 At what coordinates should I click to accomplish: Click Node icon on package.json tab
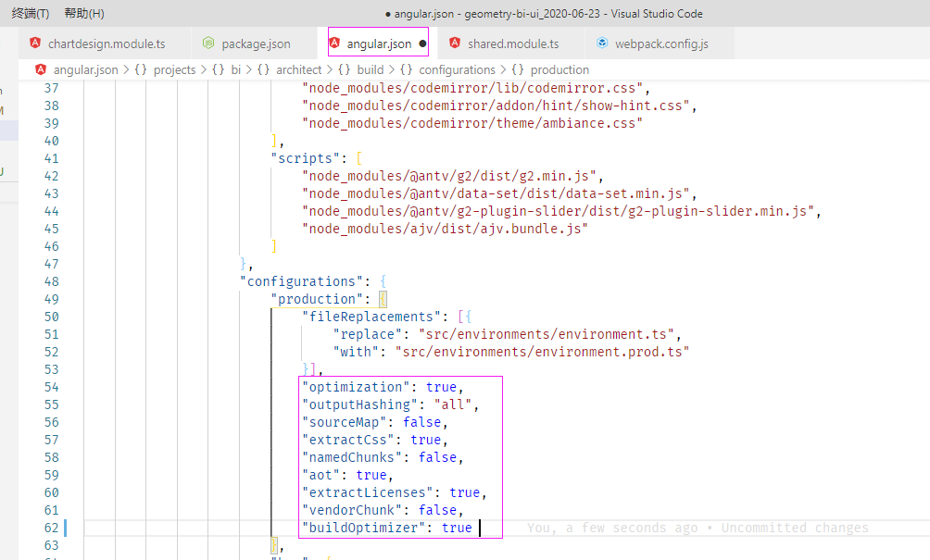click(x=208, y=43)
